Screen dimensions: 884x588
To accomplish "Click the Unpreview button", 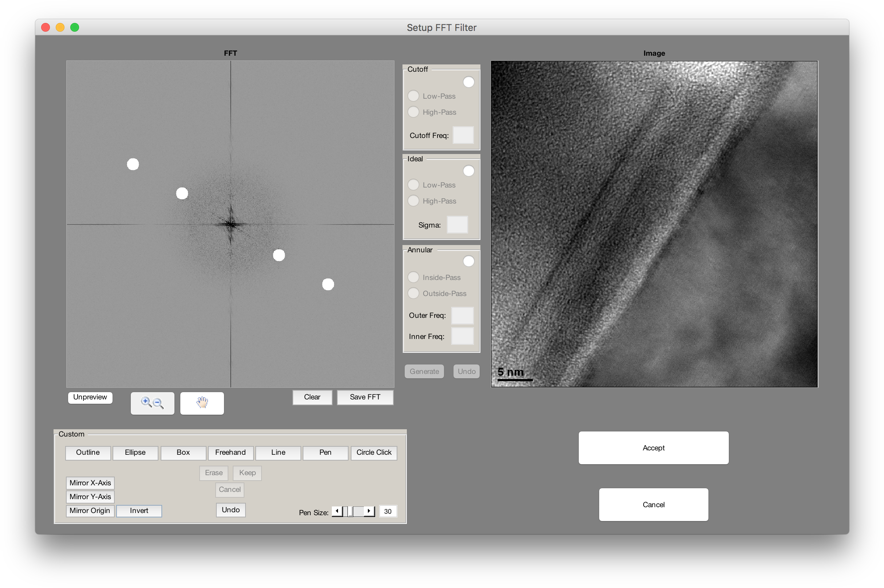I will point(90,397).
